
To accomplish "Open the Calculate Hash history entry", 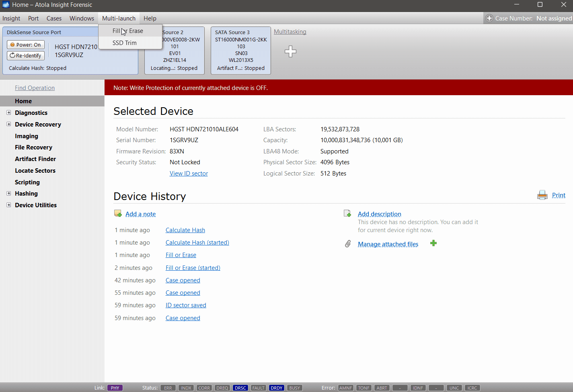I will click(185, 230).
